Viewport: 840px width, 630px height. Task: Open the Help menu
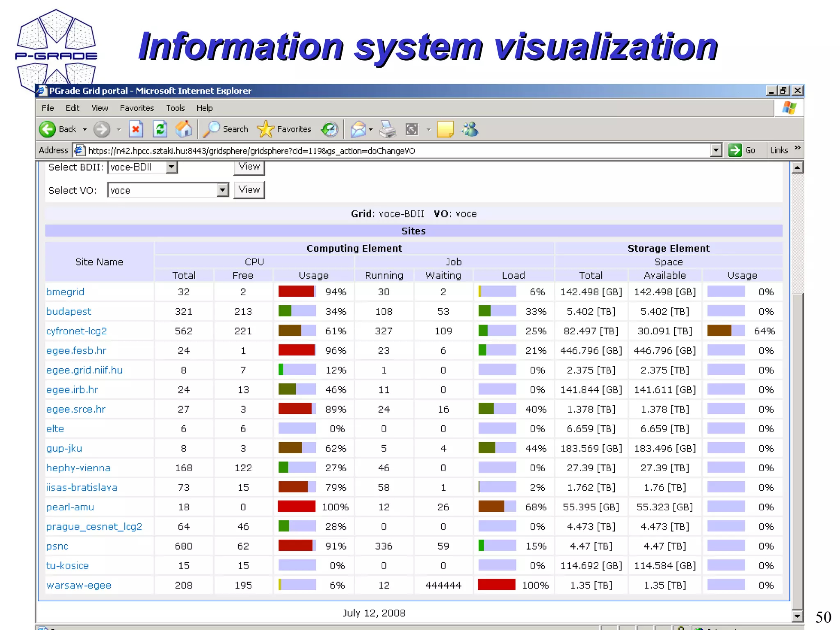(x=204, y=108)
